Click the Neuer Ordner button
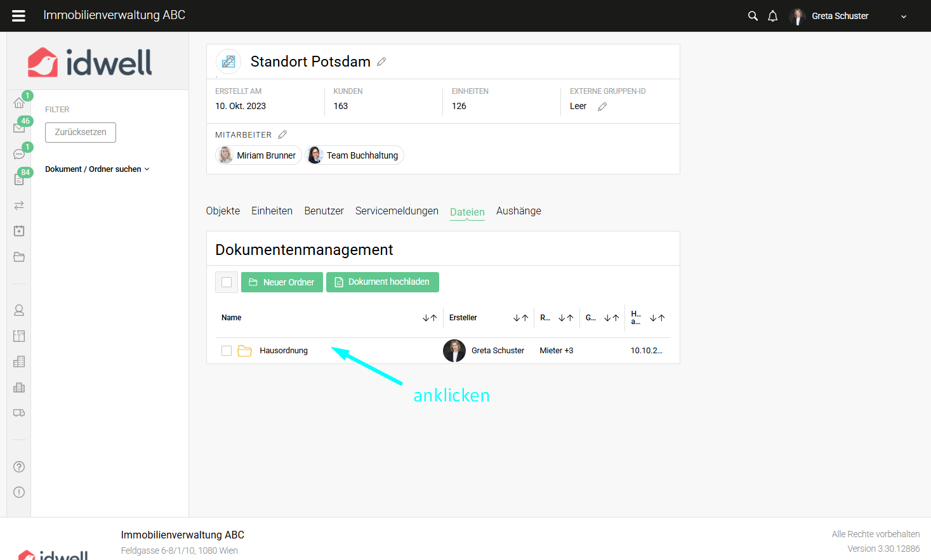This screenshot has height=560, width=931. coord(282,282)
